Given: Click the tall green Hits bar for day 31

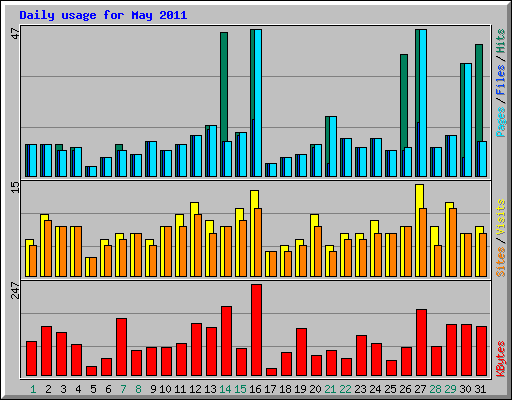Looking at the screenshot, I should [479, 93].
